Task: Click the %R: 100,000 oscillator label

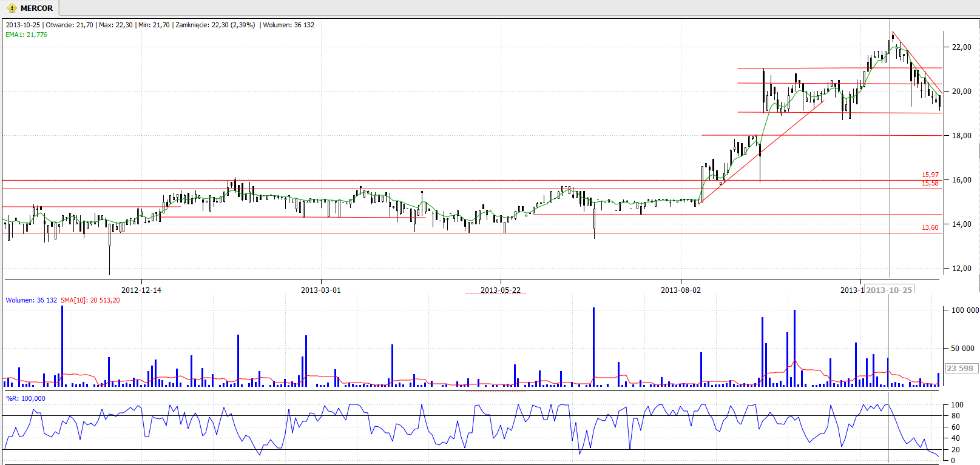Action: point(25,398)
